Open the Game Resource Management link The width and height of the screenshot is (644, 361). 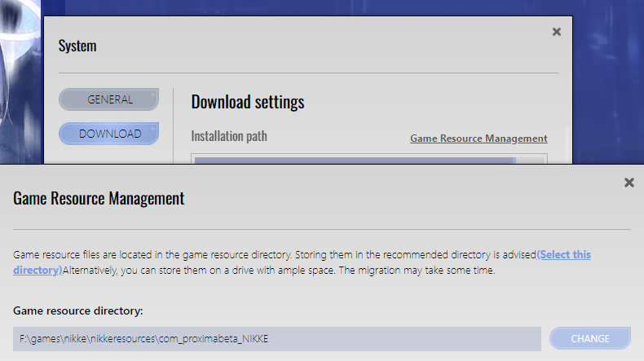click(479, 139)
